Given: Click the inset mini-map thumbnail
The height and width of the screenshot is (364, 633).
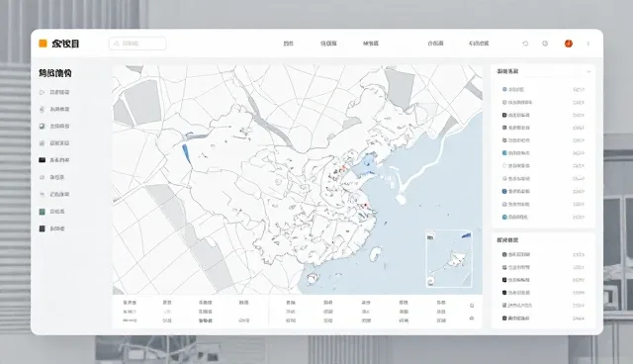Looking at the screenshot, I should (449, 259).
